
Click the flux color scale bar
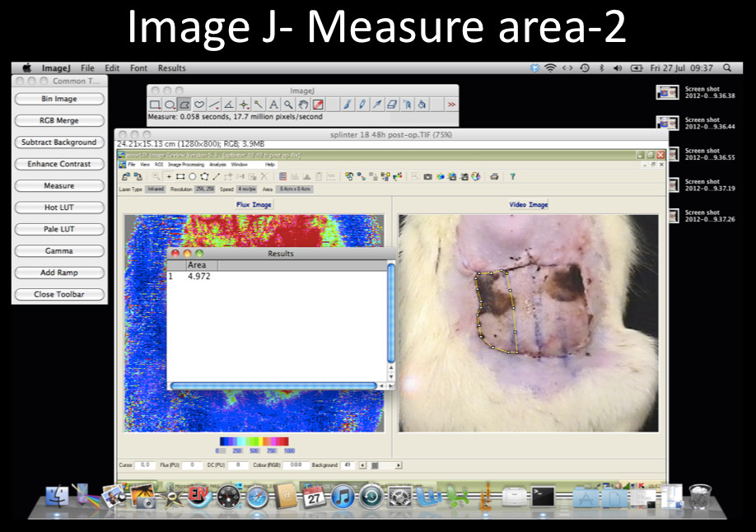click(x=254, y=441)
